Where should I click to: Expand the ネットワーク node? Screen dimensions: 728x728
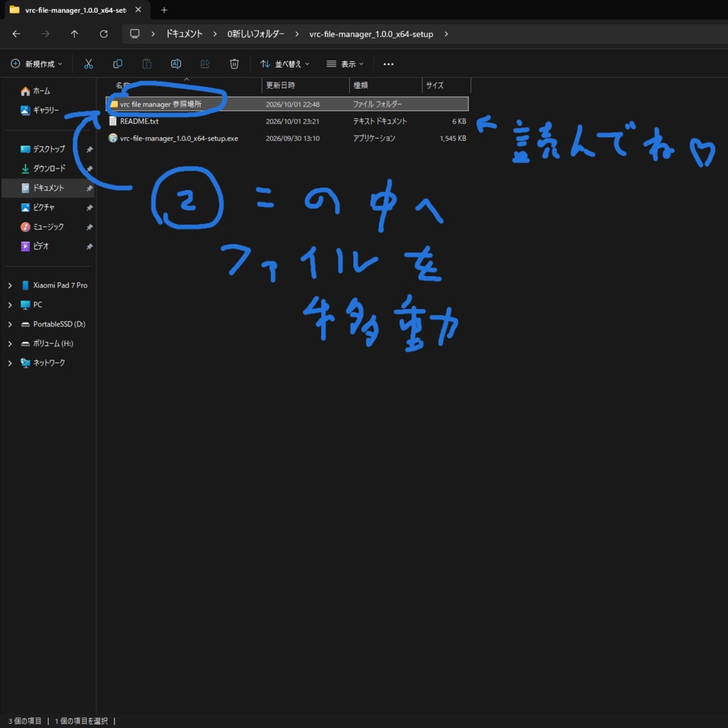coord(10,363)
